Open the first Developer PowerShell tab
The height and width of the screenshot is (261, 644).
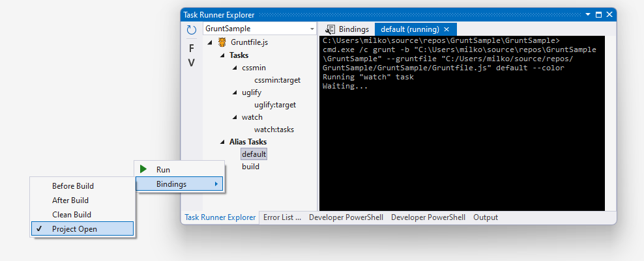pos(346,217)
